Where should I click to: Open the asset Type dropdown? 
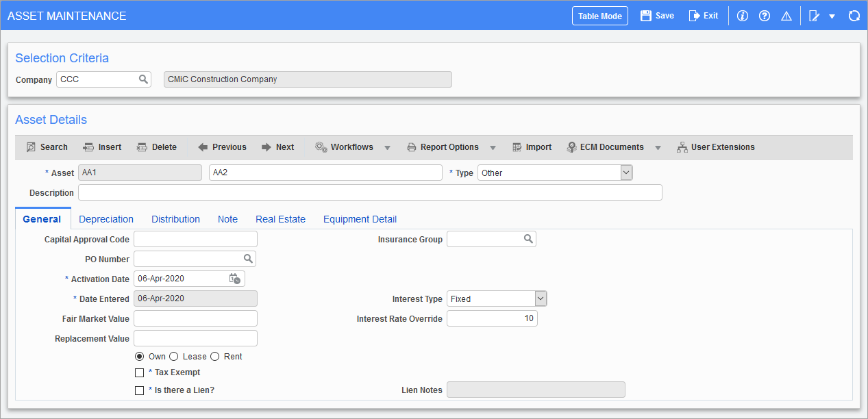(x=625, y=172)
